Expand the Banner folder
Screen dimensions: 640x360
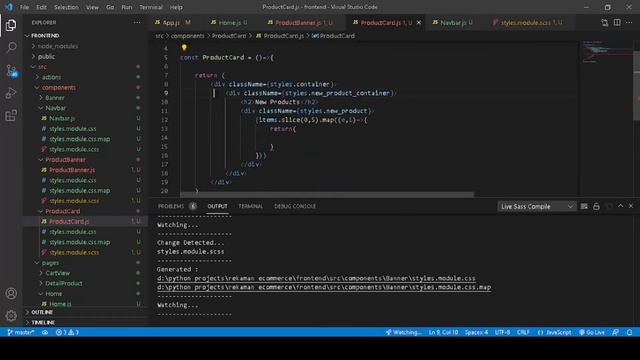click(x=85, y=98)
